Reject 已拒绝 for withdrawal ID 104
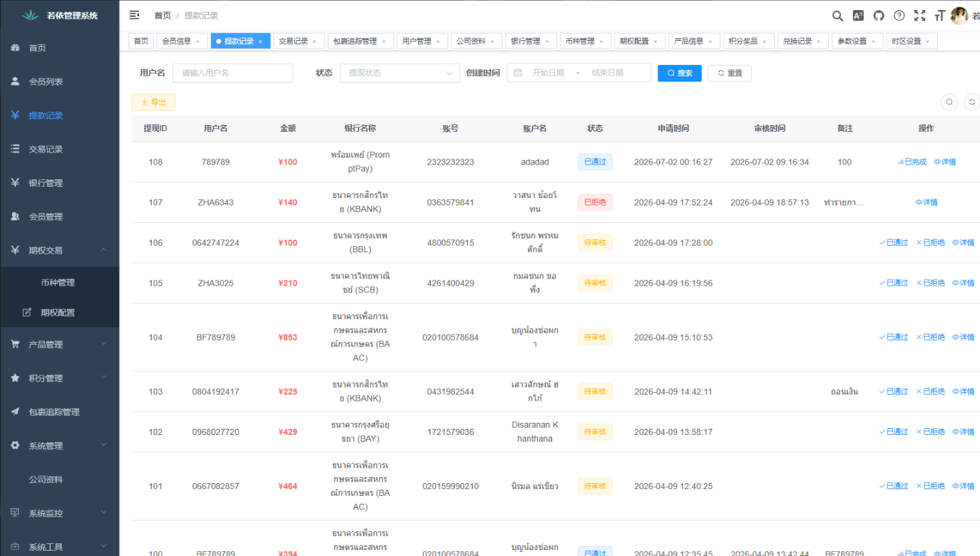Image resolution: width=980 pixels, height=556 pixels. click(930, 337)
